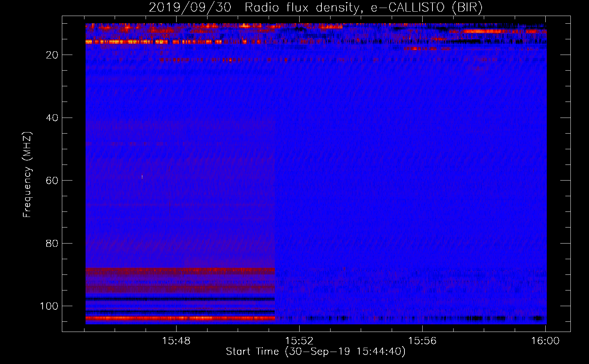Click the 100 MHz frequency tick label
589x364 pixels.
(49, 306)
